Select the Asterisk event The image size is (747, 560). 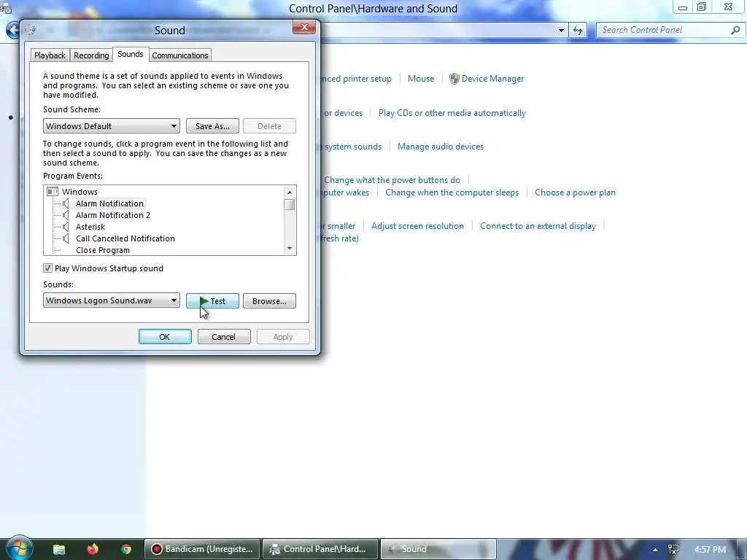click(x=90, y=227)
